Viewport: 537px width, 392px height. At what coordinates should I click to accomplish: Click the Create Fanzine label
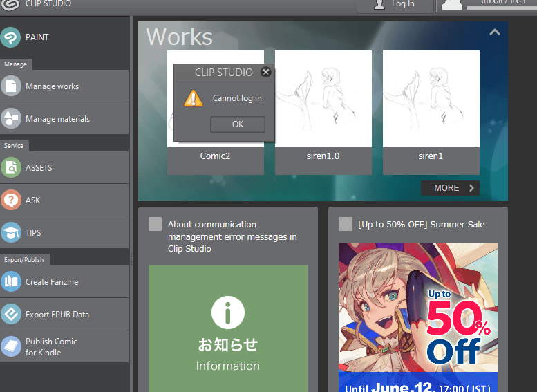tap(52, 282)
